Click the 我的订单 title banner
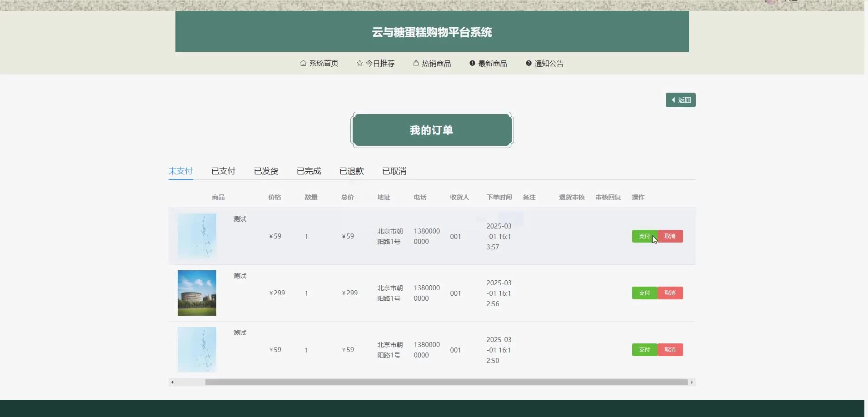Image resolution: width=868 pixels, height=417 pixels. [432, 130]
